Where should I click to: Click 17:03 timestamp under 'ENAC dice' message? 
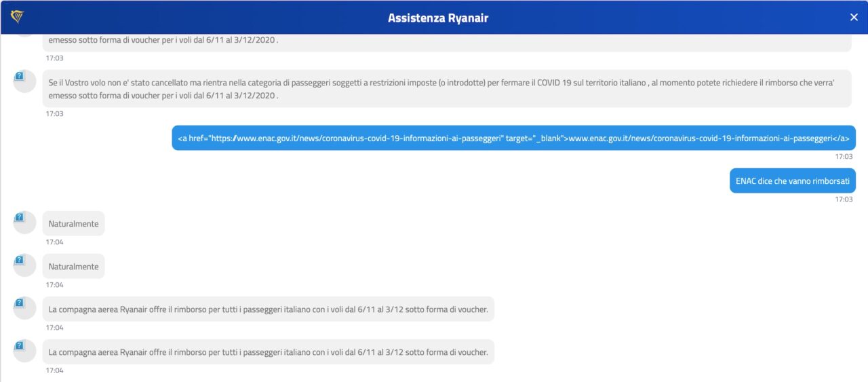(844, 199)
